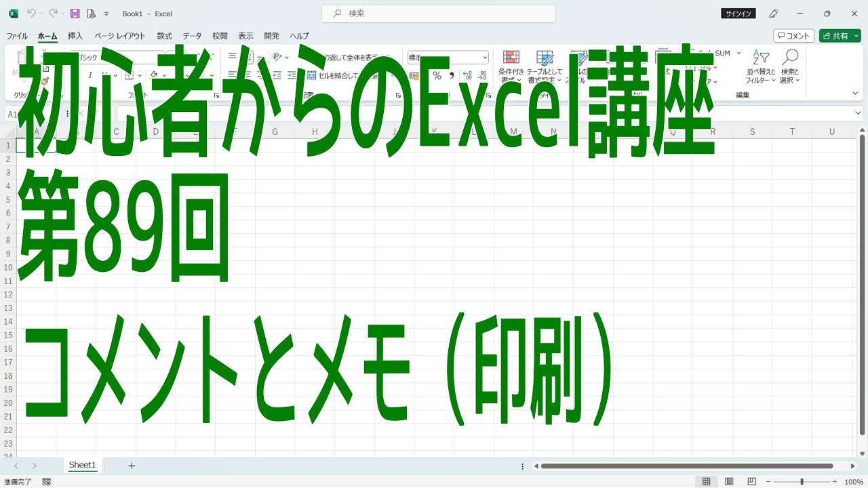Screen dimensions: 868x488
Task: Expand the Undo history dropdown arrow
Action: (40, 14)
